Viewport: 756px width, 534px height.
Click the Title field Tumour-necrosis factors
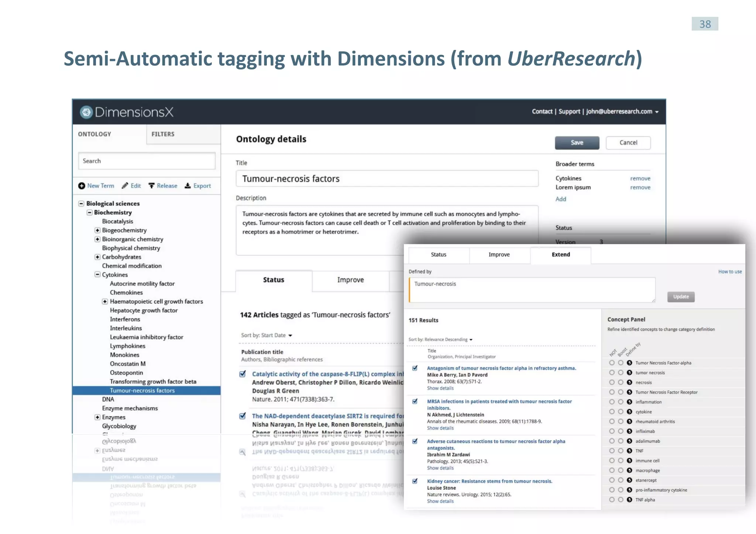click(387, 179)
